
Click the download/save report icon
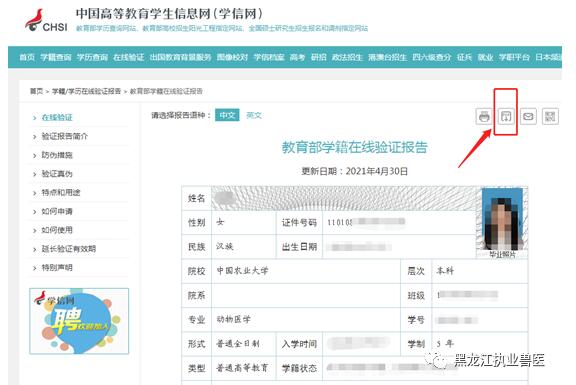[506, 117]
